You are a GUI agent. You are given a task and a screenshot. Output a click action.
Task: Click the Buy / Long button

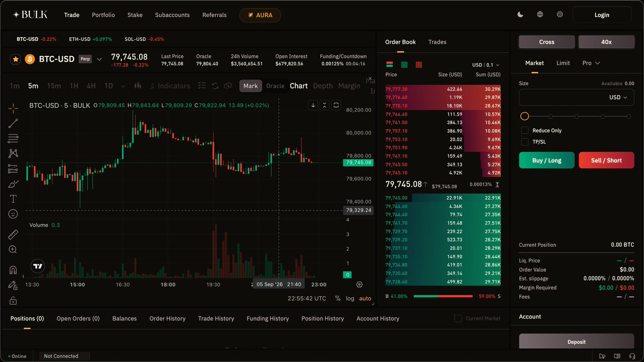pyautogui.click(x=546, y=160)
